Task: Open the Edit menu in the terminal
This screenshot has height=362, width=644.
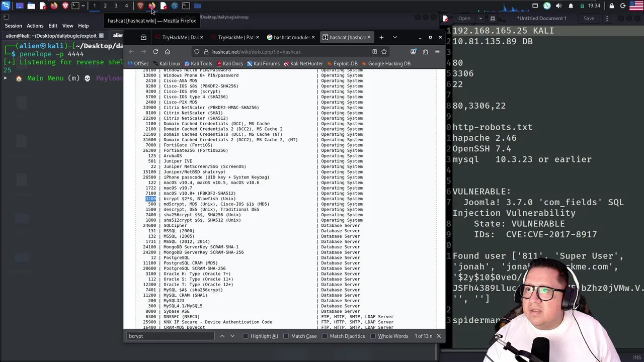Action: click(53, 26)
